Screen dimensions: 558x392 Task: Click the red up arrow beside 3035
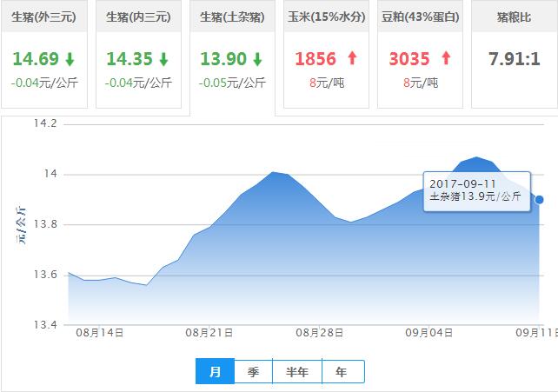pos(447,59)
